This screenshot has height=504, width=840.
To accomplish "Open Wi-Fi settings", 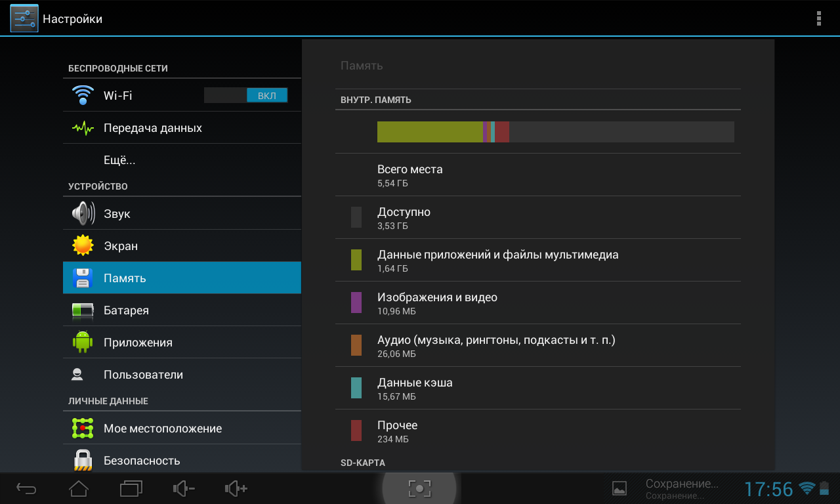I will [182, 95].
